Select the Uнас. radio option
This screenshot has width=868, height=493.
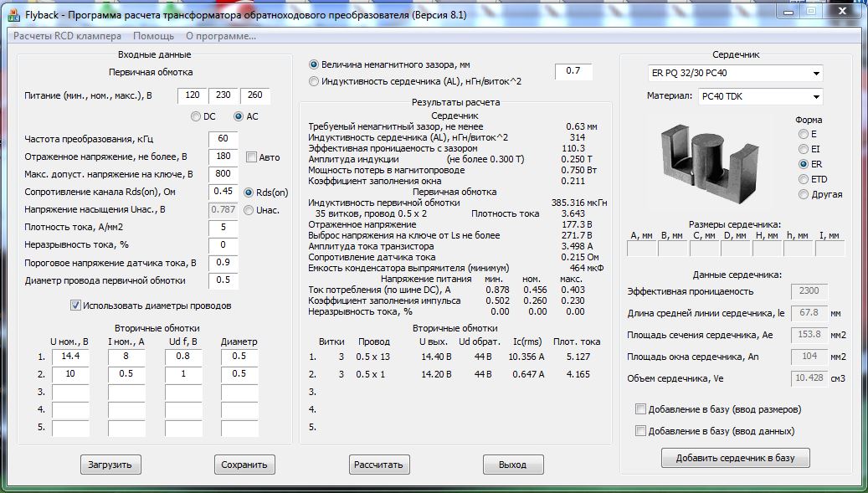click(249, 210)
